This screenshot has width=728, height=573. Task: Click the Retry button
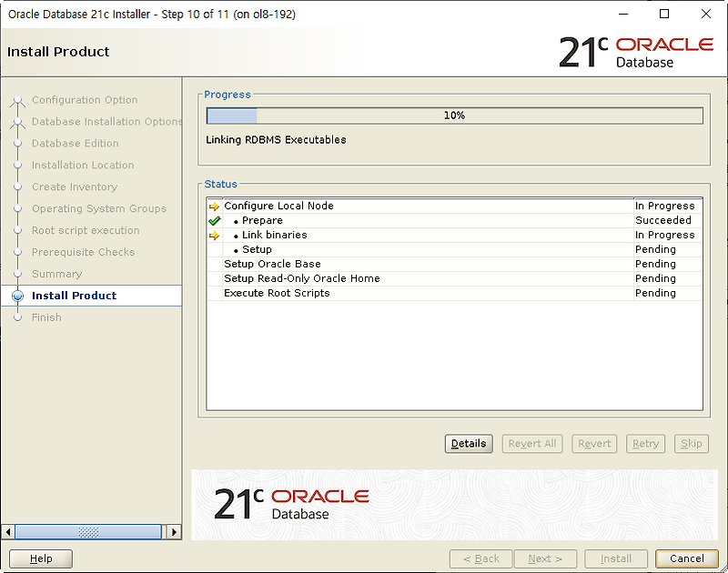645,444
